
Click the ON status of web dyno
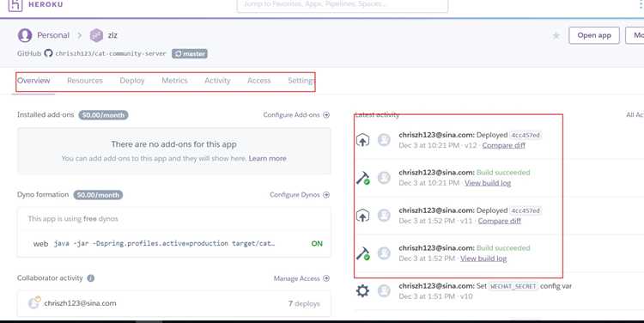317,243
